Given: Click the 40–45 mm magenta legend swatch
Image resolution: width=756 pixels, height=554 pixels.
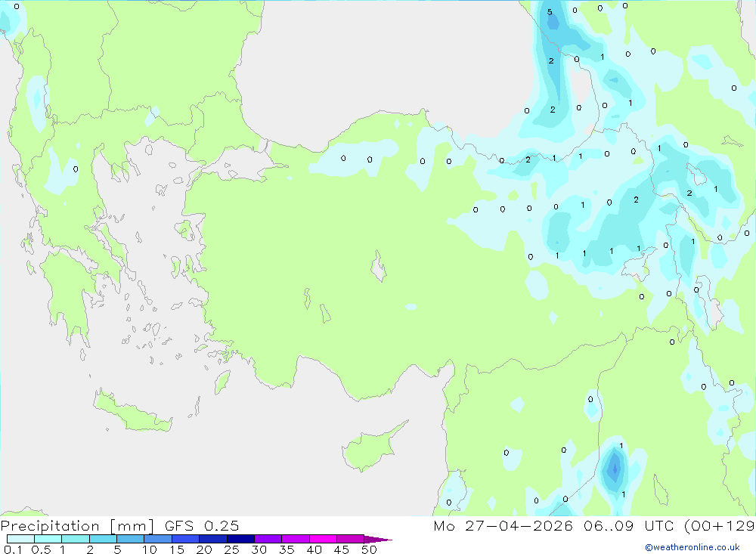Looking at the screenshot, I should coord(323,539).
